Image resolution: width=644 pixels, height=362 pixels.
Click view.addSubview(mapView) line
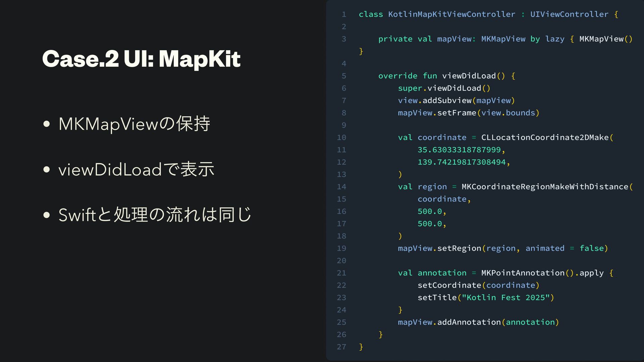pos(456,101)
